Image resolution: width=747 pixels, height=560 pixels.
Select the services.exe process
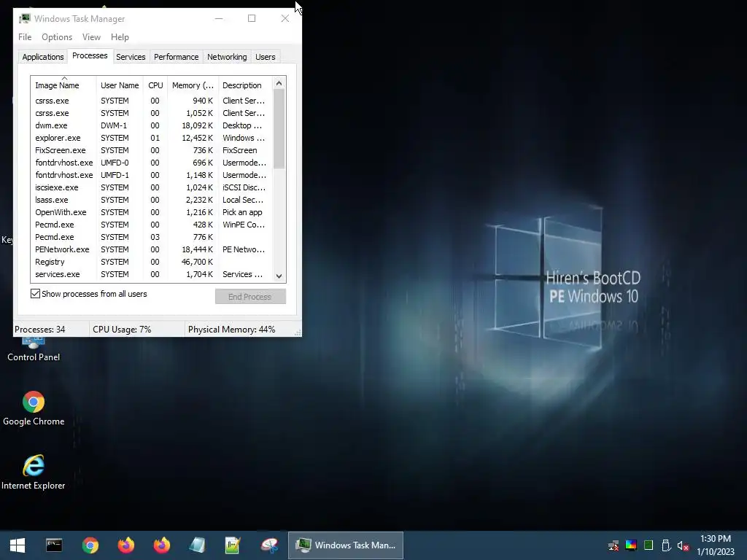[x=152, y=274]
